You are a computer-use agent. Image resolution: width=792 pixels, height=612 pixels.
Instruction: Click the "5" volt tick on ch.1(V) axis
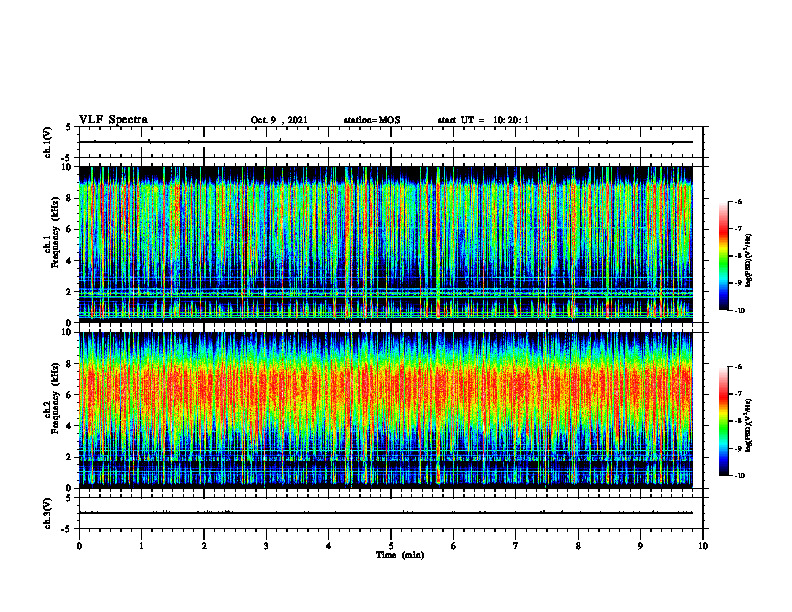coord(69,128)
